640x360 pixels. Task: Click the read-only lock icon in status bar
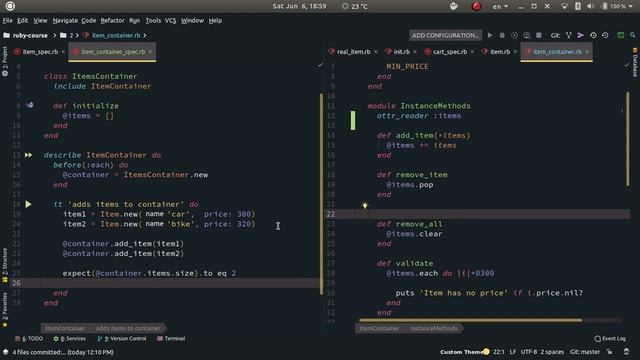[609, 352]
